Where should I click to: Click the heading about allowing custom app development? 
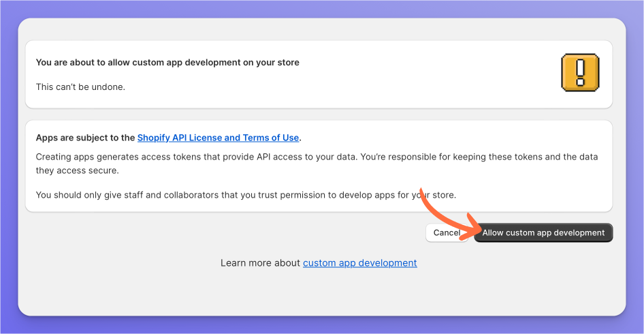(167, 62)
